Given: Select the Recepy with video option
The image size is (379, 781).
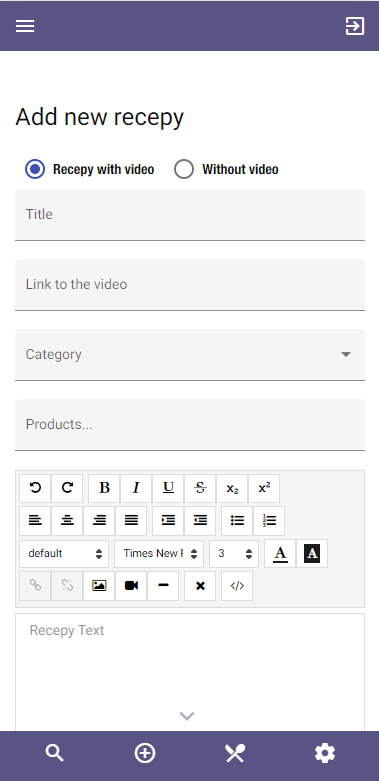Looking at the screenshot, I should 35,169.
